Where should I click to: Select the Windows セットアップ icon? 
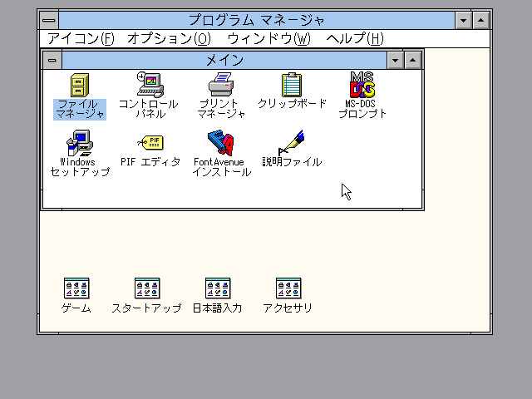(x=80, y=143)
